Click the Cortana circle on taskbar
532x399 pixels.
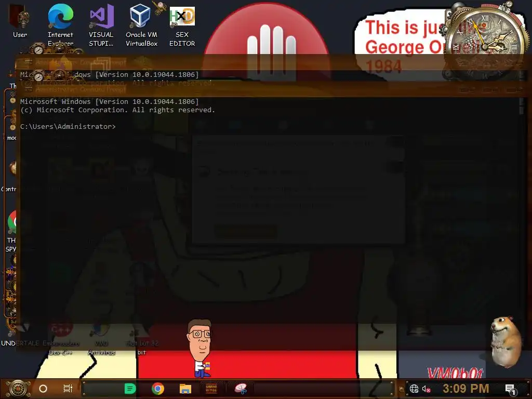pos(43,389)
